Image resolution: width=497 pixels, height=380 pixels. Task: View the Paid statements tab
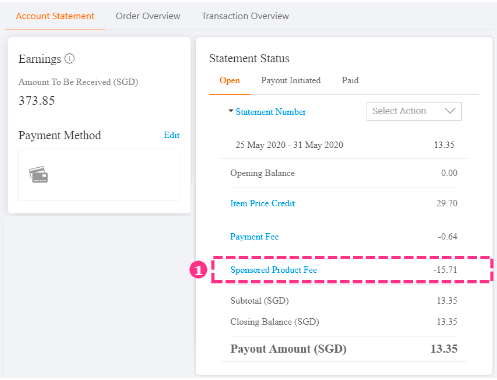(350, 80)
